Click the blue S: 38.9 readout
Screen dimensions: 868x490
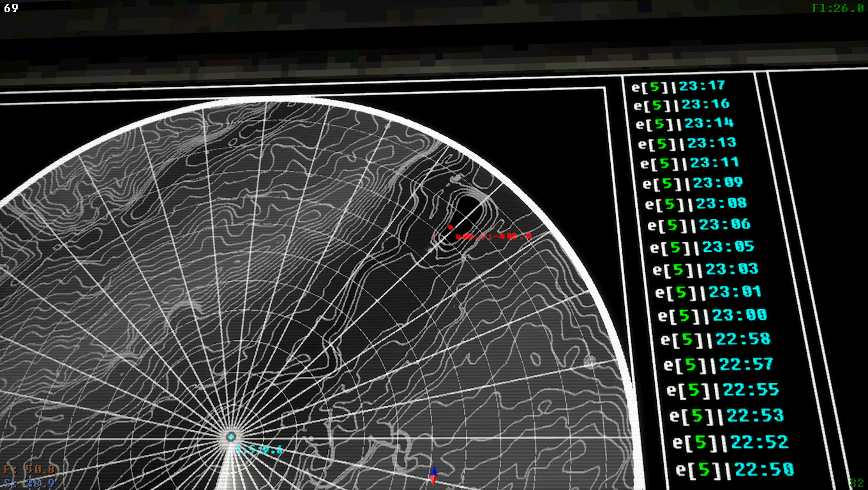point(29,484)
